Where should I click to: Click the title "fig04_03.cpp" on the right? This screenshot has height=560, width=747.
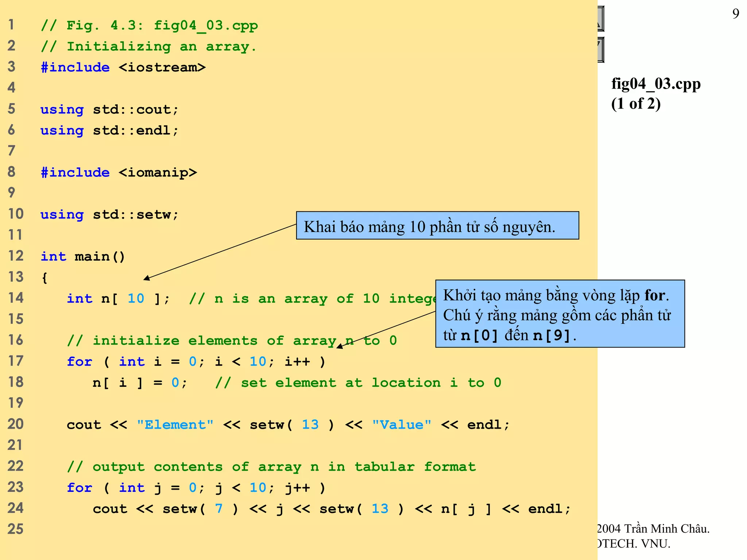(x=656, y=84)
